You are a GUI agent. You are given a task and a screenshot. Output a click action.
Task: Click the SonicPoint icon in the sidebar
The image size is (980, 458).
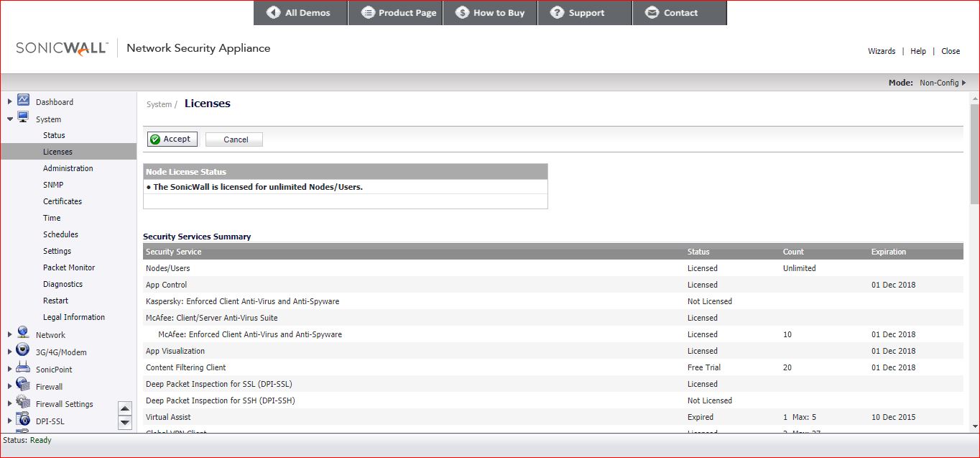click(x=24, y=369)
